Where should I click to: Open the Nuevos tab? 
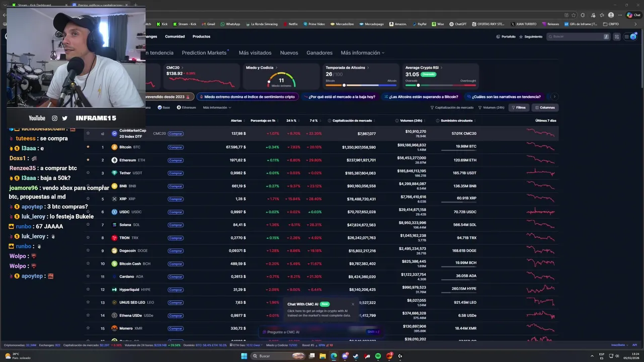(x=289, y=53)
